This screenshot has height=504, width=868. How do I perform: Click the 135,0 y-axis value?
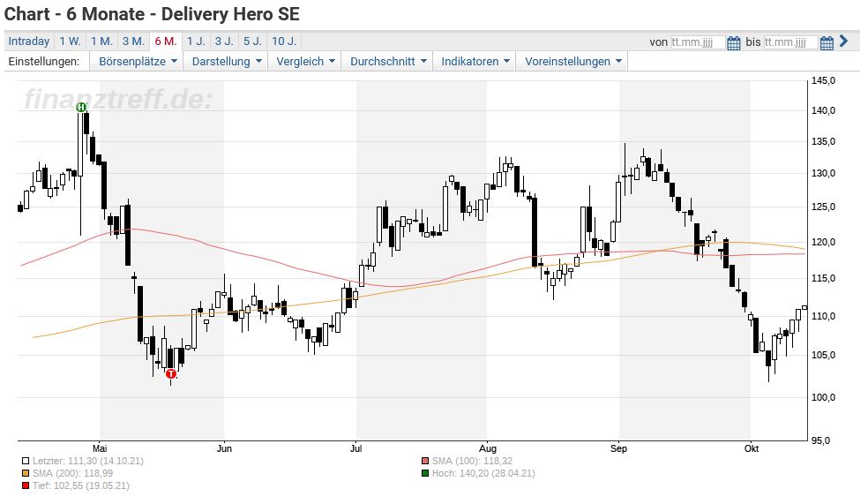823,142
